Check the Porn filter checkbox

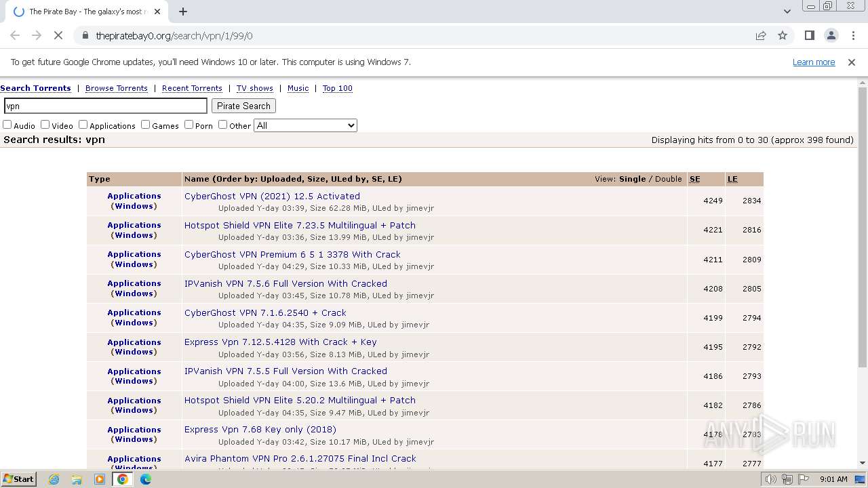point(189,125)
